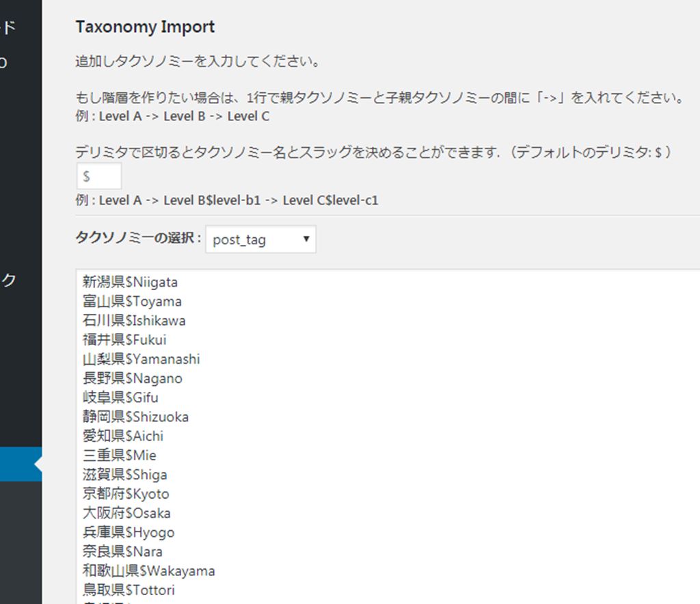The height and width of the screenshot is (604, 700).
Task: Click the delimiter input field containing $
Action: pyautogui.click(x=99, y=176)
